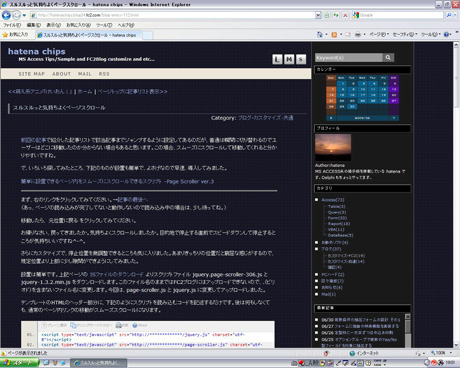Click the Keyword(s) blog search field

tap(348, 57)
